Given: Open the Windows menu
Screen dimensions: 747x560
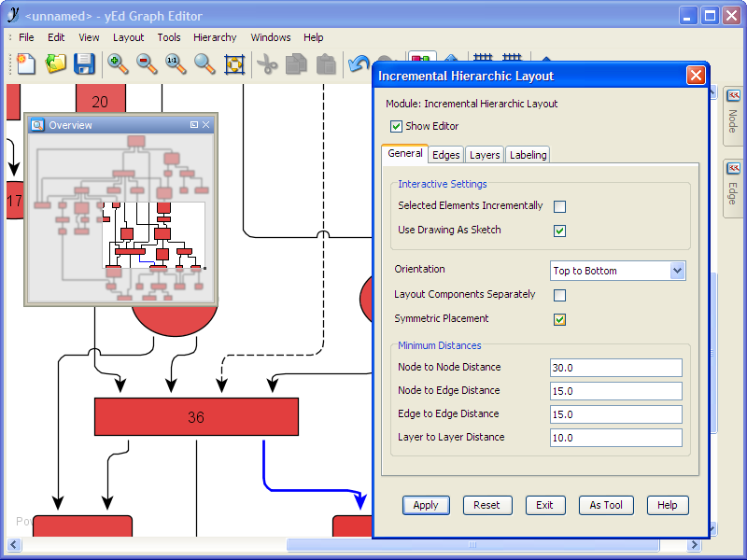Looking at the screenshot, I should (x=271, y=37).
